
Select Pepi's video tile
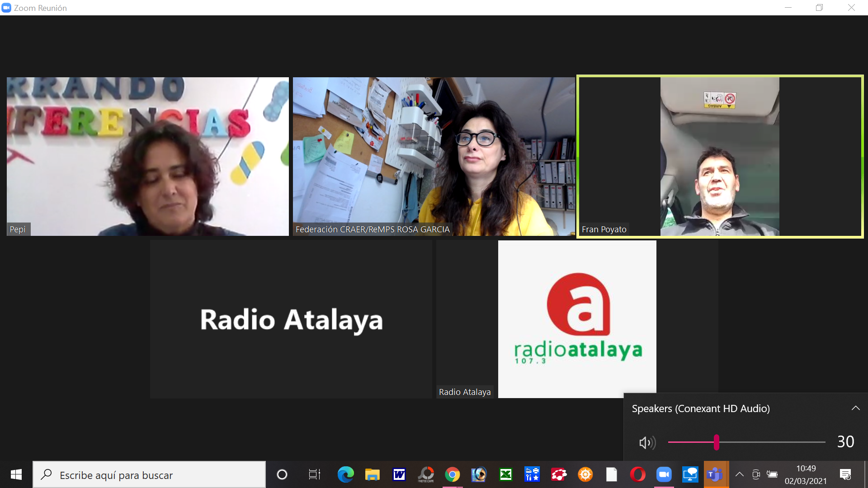coord(148,156)
